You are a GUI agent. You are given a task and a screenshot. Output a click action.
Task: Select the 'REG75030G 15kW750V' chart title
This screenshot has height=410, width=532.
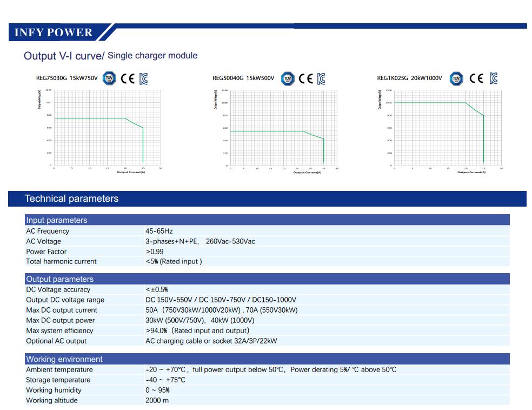point(67,78)
